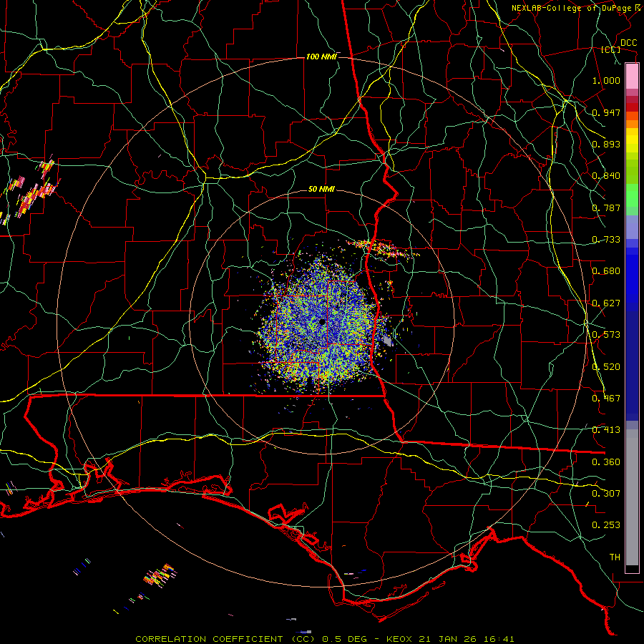Click the 50 NMI range ring label
644x644 pixels.
point(321,190)
